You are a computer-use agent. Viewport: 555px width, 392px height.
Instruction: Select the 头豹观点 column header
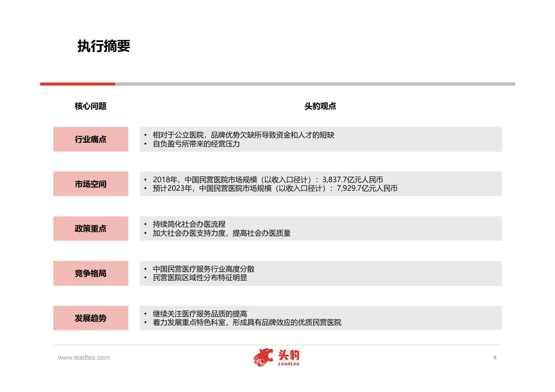click(320, 106)
